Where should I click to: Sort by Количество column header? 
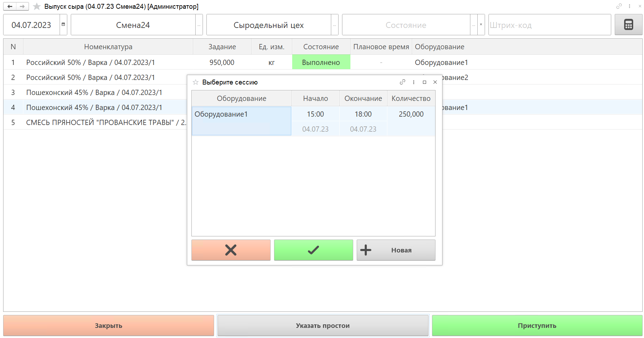411,98
